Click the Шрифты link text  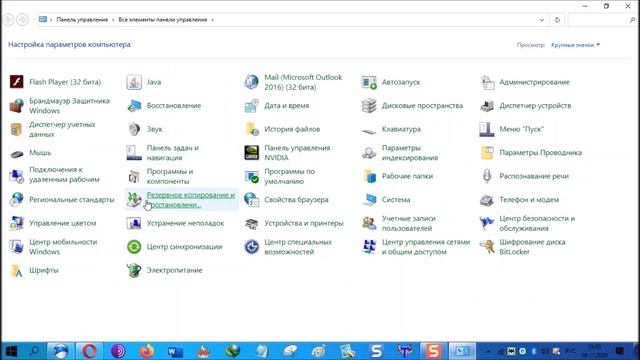(x=44, y=270)
